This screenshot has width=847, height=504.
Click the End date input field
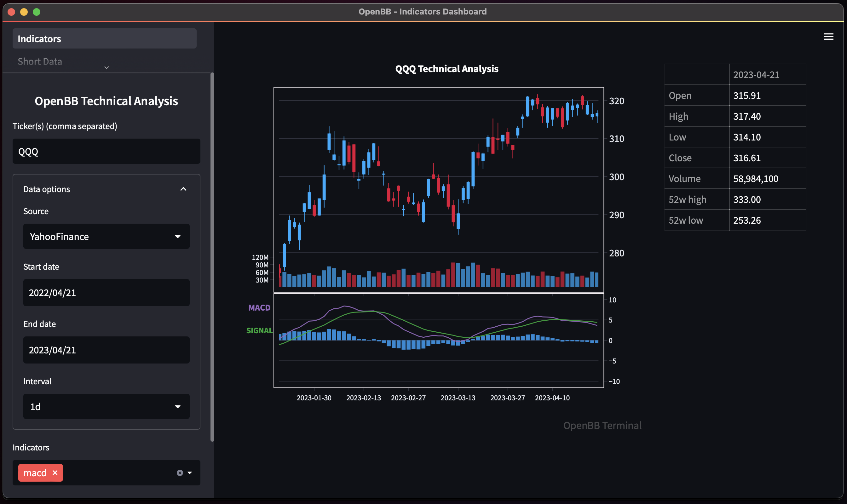(x=106, y=350)
